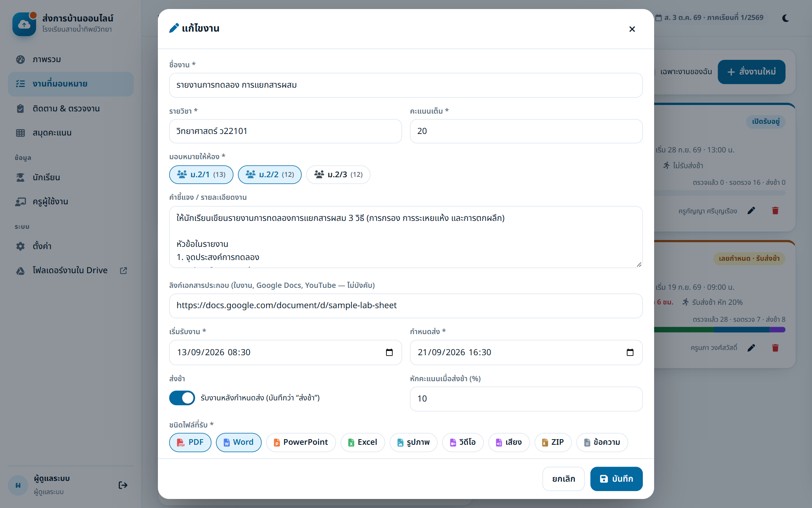Toggle dark mode moon icon
812x508 pixels.
[785, 18]
